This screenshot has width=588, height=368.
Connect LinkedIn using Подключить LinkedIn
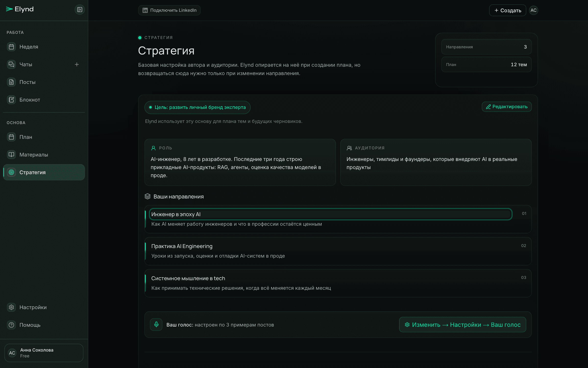pos(169,10)
